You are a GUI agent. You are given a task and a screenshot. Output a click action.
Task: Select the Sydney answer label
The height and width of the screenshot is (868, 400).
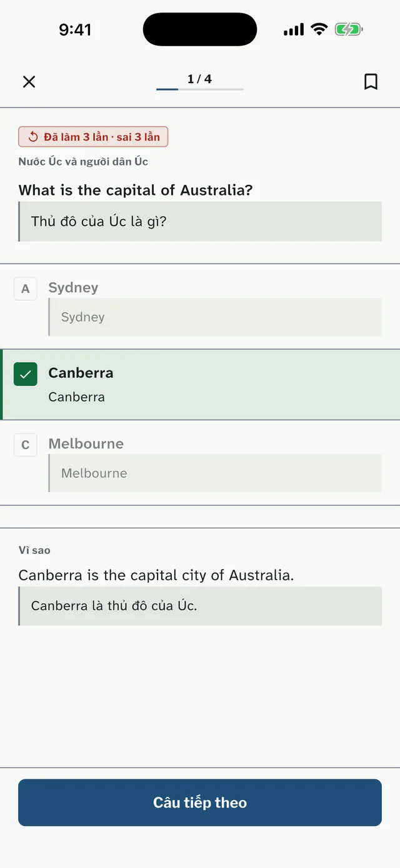[x=73, y=287]
